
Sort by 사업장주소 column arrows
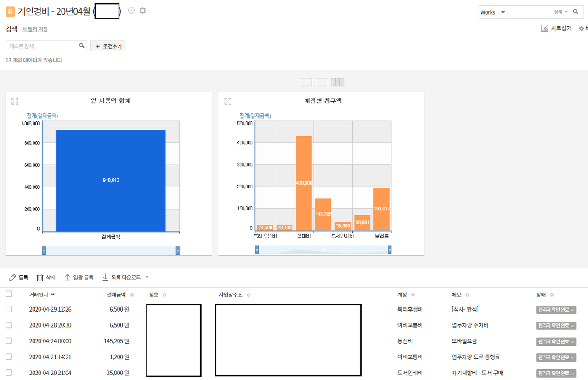click(x=248, y=295)
